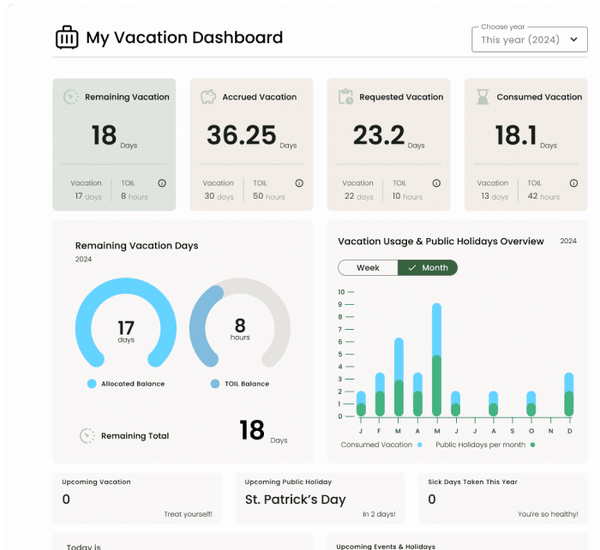Open info icon on Requested Vacation card
The width and height of the screenshot is (600, 550).
436,183
